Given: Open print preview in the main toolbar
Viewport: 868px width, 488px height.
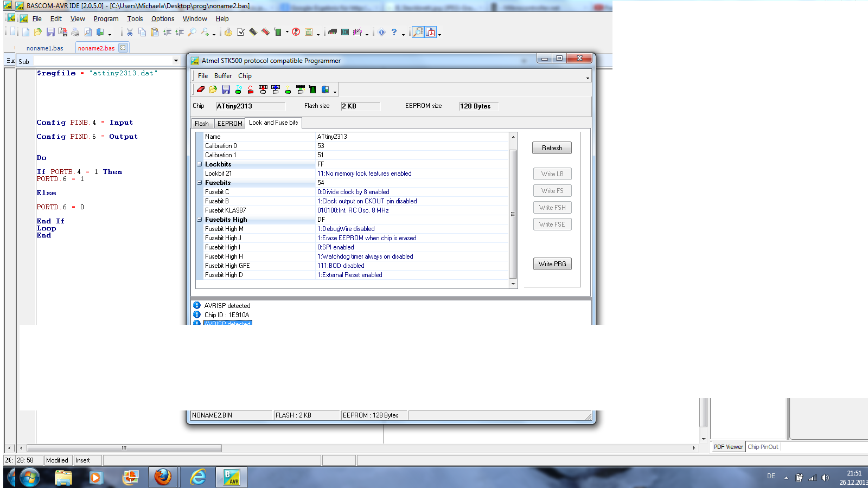Looking at the screenshot, I should (x=88, y=32).
